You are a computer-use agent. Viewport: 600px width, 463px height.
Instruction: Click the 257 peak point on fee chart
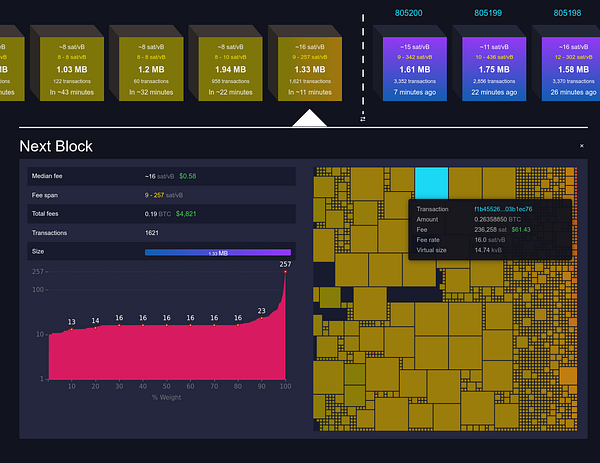tap(285, 271)
